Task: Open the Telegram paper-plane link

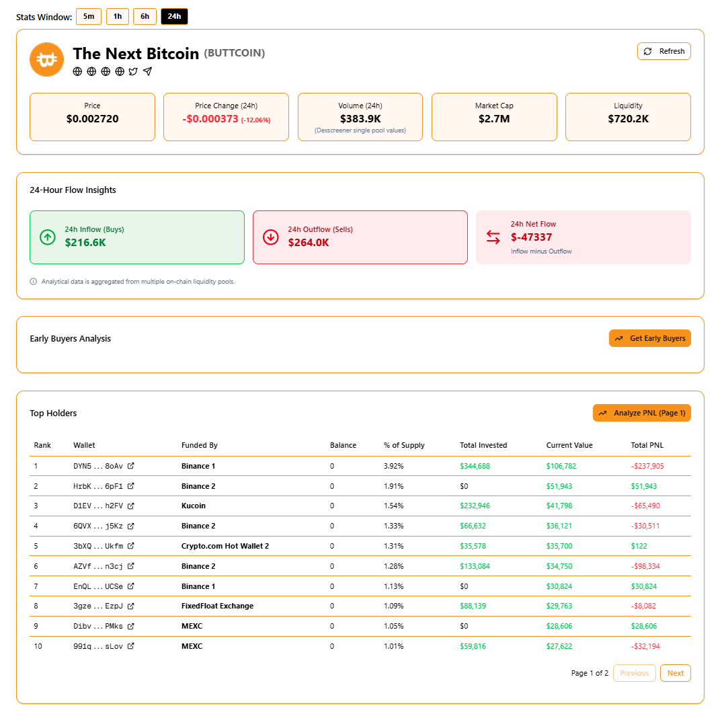Action: (148, 71)
